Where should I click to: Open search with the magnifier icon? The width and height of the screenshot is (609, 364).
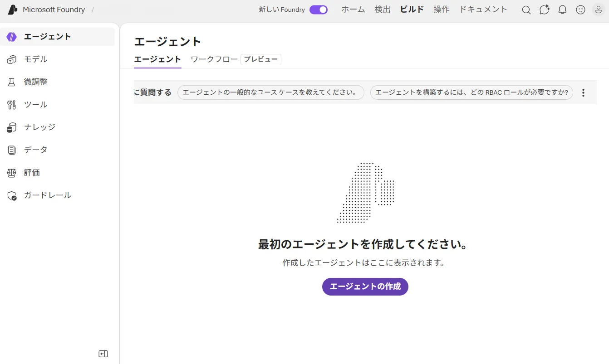[526, 10]
